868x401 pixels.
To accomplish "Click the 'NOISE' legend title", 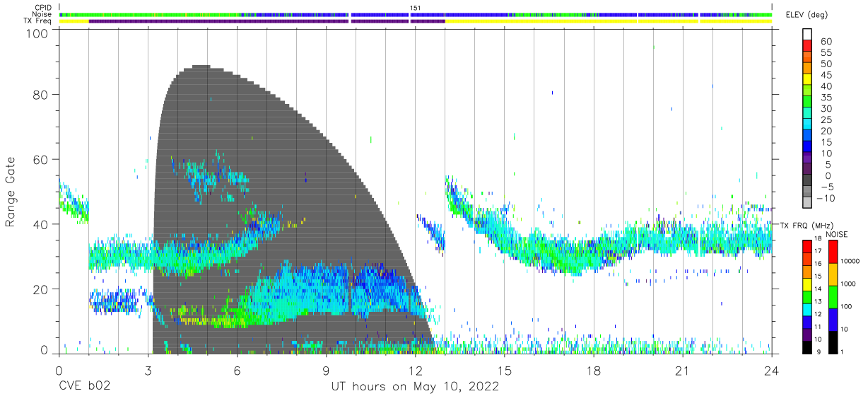I will [x=836, y=234].
